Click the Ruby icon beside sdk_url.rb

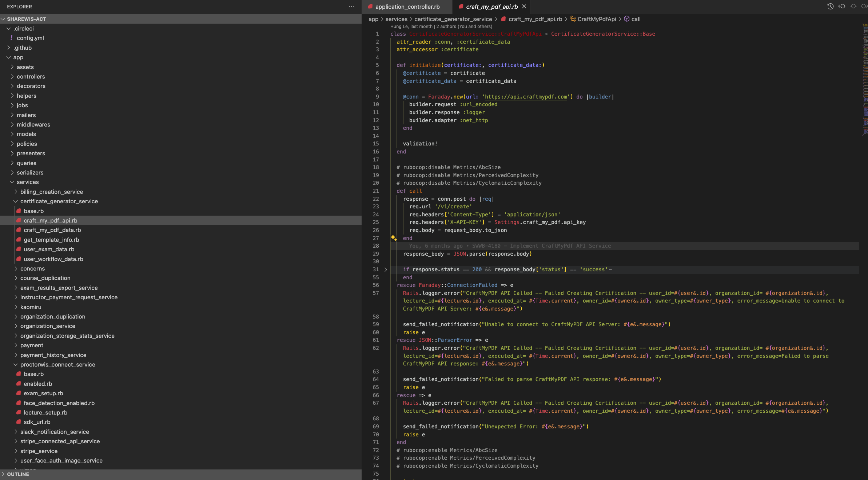[19, 422]
